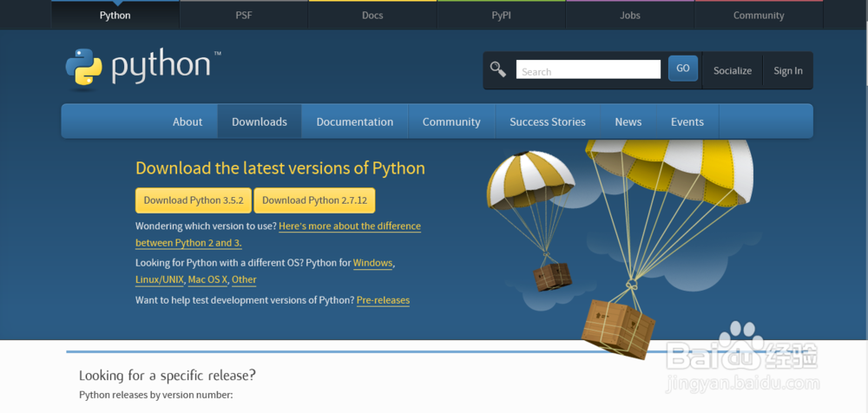The width and height of the screenshot is (868, 413).
Task: Type in the Search input field
Action: pos(588,70)
